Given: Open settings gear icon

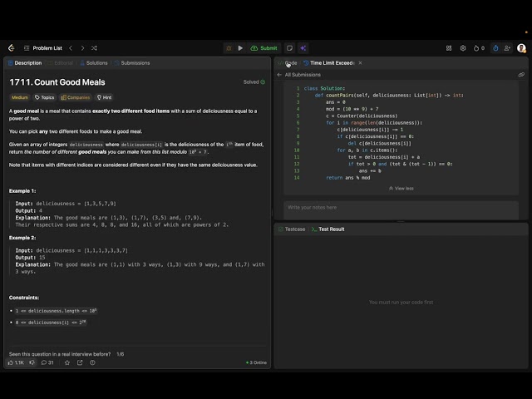Looking at the screenshot, I should 463,48.
